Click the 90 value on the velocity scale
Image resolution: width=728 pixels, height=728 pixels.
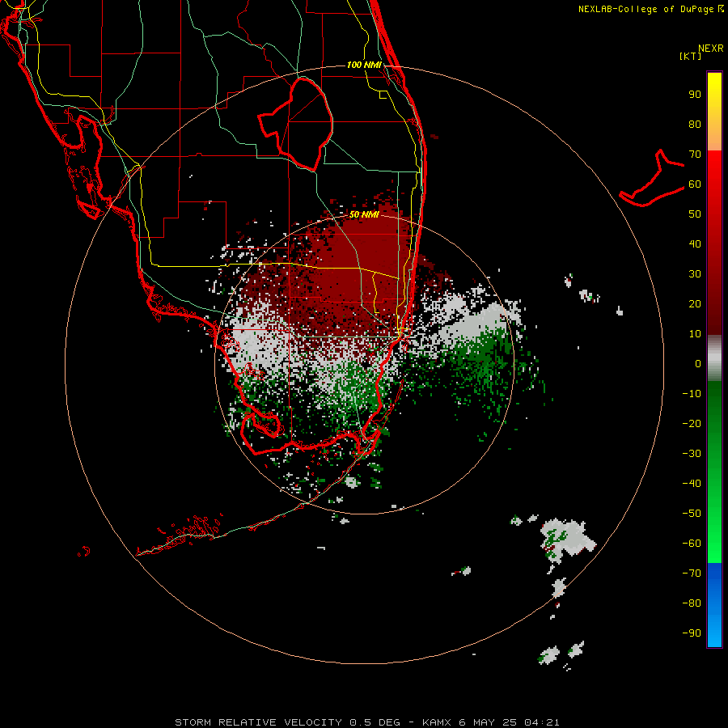point(695,95)
